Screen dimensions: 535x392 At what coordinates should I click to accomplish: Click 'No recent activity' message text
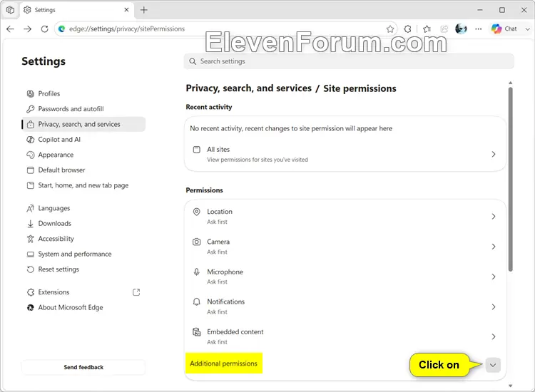coord(291,128)
